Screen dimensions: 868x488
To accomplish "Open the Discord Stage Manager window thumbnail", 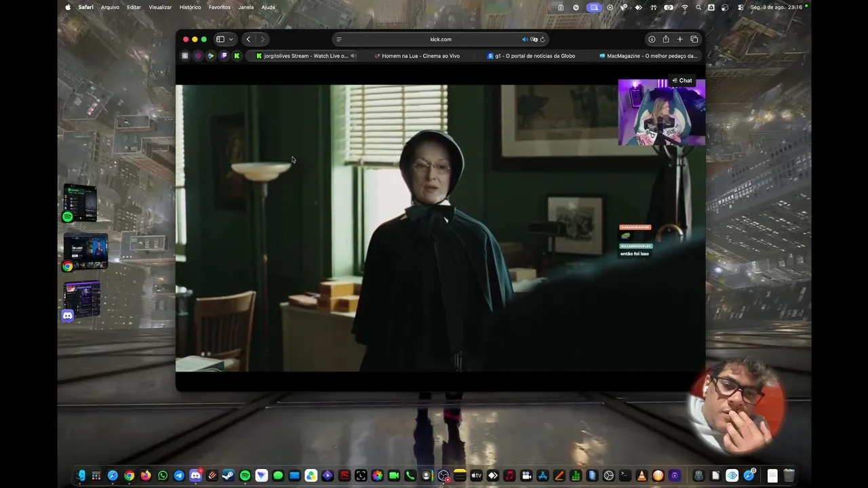I will pos(81,300).
